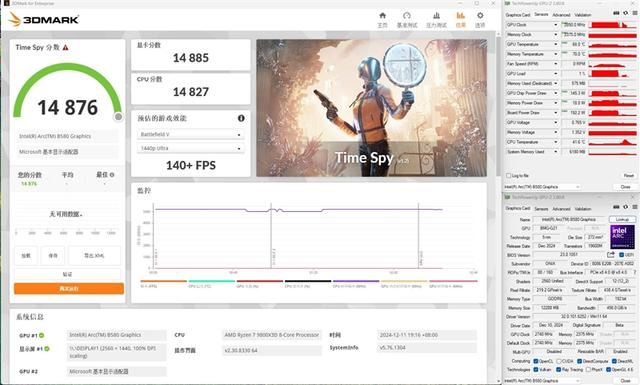Screen dimensions: 640x385
Task: Click refresh icon in GPU-Z sensors window
Action: [625, 13]
